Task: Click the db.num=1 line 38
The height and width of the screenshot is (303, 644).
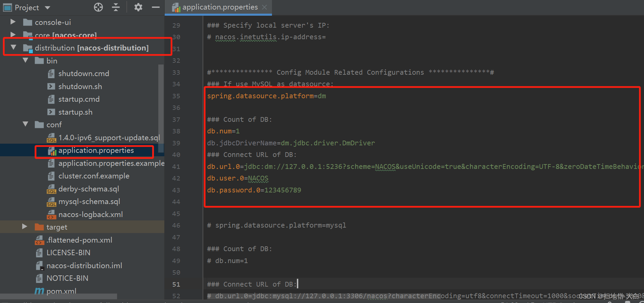Action: click(223, 131)
